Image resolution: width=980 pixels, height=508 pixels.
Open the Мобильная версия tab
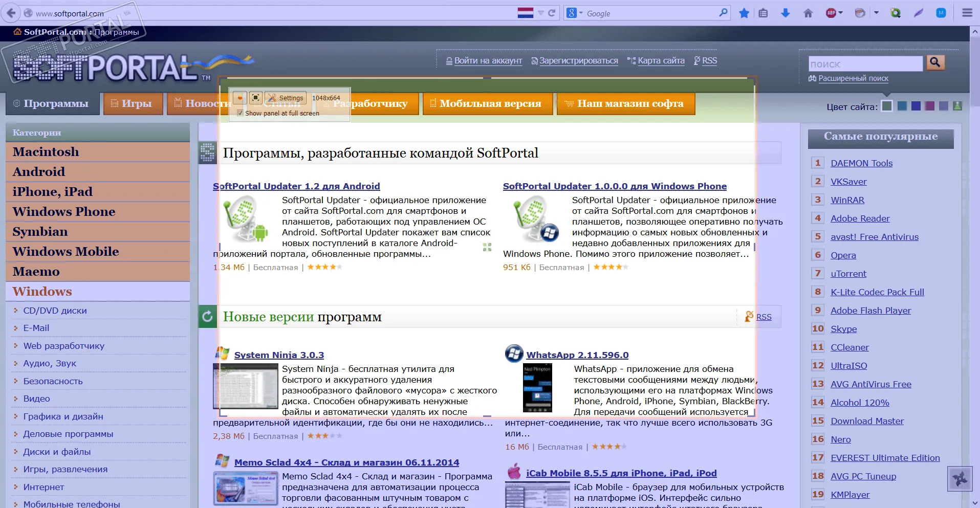488,104
